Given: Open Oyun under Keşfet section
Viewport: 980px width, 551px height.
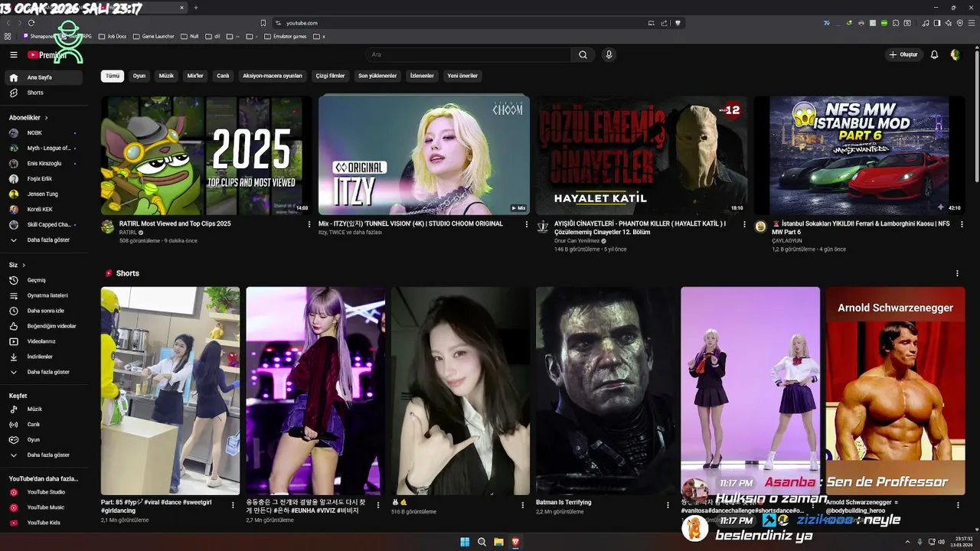Looking at the screenshot, I should coord(44,440).
